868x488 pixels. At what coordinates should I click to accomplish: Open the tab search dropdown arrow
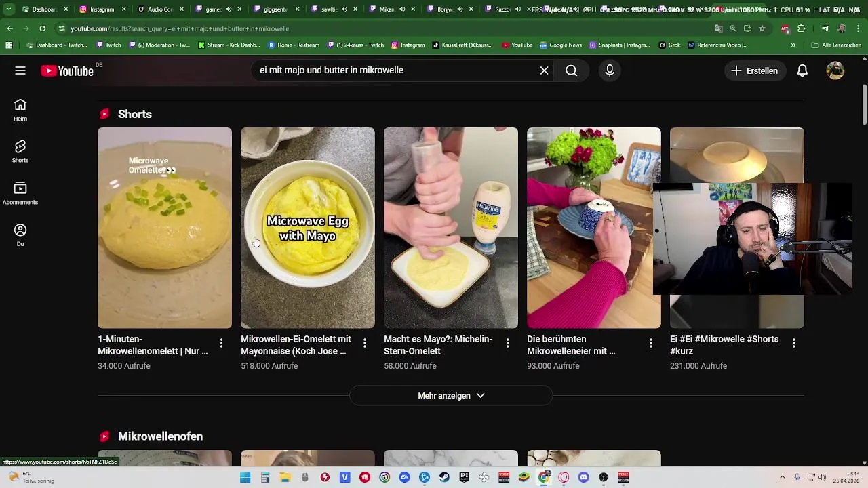8,9
